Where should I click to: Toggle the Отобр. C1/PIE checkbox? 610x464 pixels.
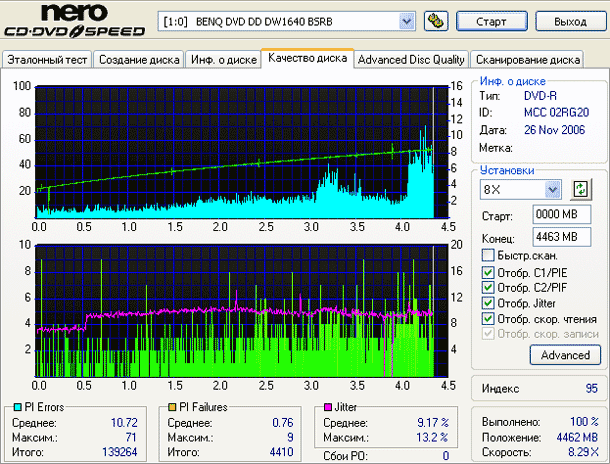click(x=488, y=272)
